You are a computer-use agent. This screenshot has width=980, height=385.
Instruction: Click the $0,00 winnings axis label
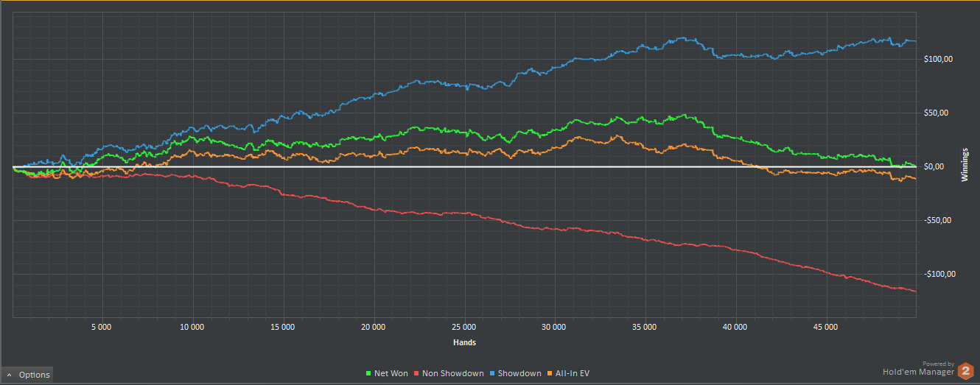pyautogui.click(x=934, y=166)
